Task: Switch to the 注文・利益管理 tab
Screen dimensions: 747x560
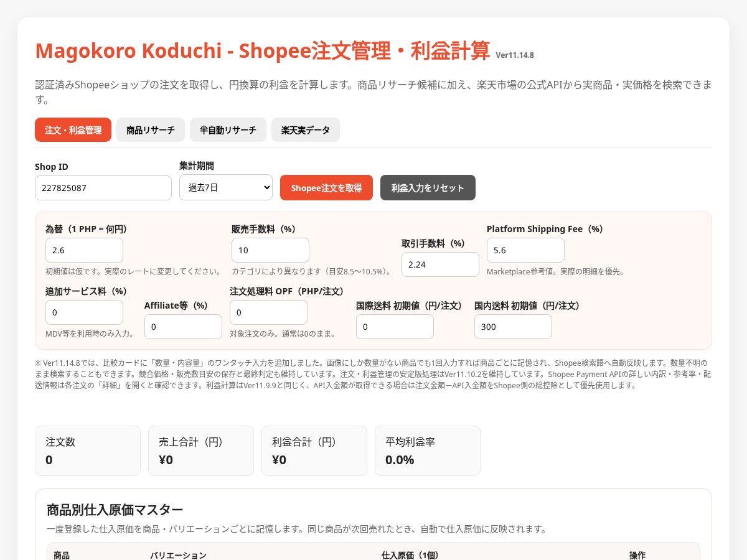Action: (x=73, y=130)
